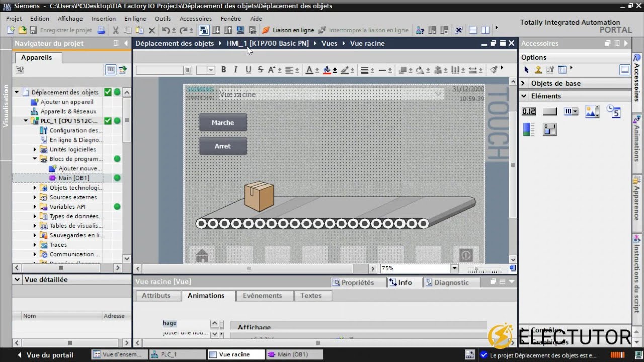The height and width of the screenshot is (362, 644).
Task: Click the selection arrow tool in Options
Action: tap(526, 70)
